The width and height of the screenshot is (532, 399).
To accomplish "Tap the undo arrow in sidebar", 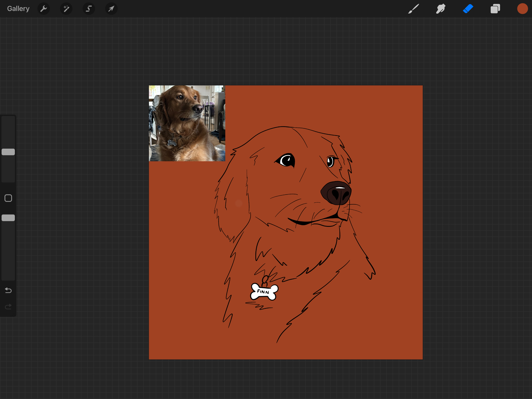I will pyautogui.click(x=8, y=290).
